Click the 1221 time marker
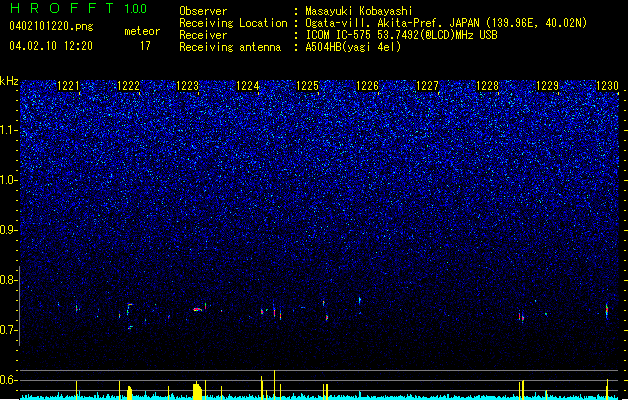The width and height of the screenshot is (629, 400). click(68, 85)
